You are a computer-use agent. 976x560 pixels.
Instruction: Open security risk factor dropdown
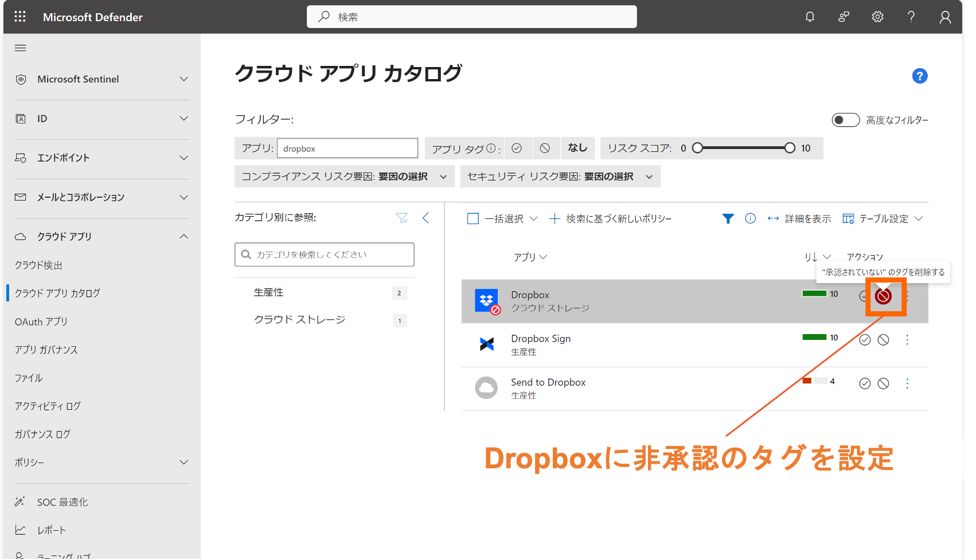point(560,177)
